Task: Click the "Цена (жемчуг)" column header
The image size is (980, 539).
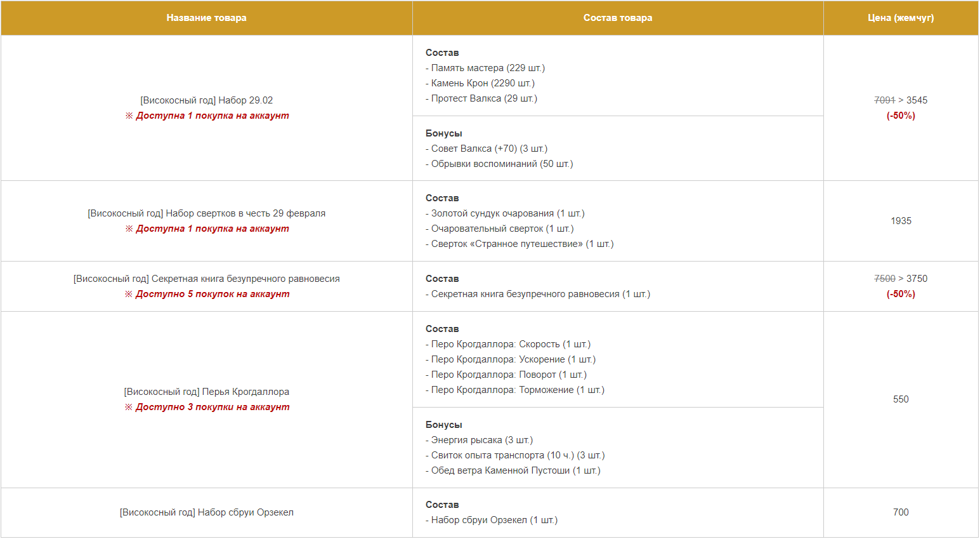Action: [x=900, y=18]
